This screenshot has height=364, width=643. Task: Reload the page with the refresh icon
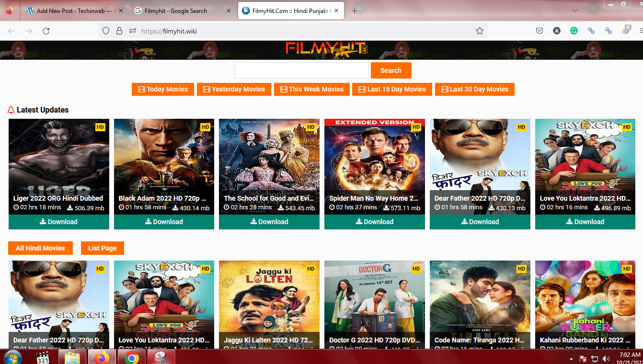coord(46,31)
